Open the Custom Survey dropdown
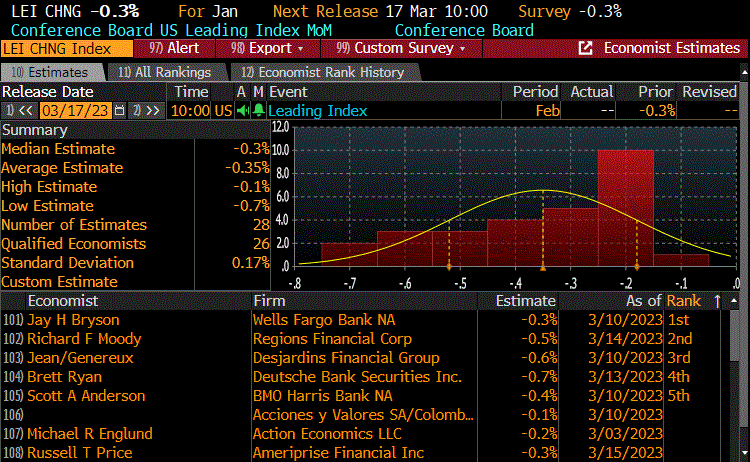750x462 pixels. (x=401, y=48)
